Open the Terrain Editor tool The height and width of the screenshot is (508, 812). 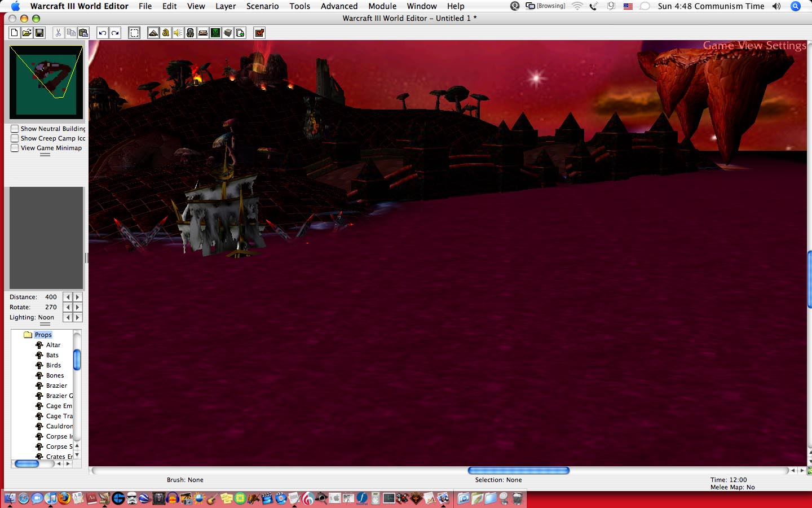click(153, 33)
